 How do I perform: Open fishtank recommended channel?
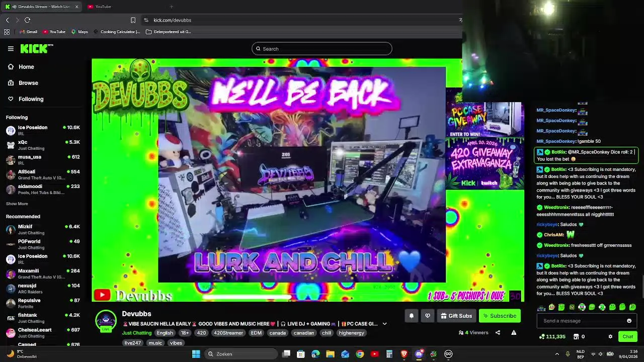[43, 318]
